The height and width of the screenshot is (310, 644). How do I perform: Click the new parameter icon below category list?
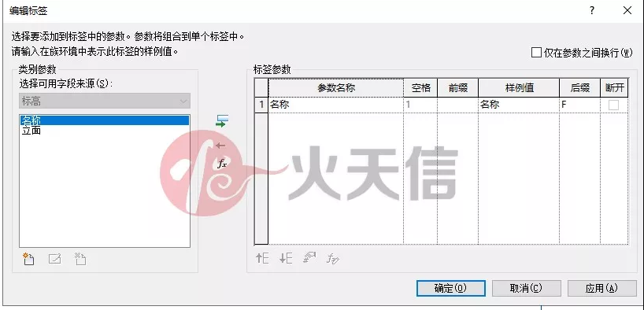coord(29,259)
